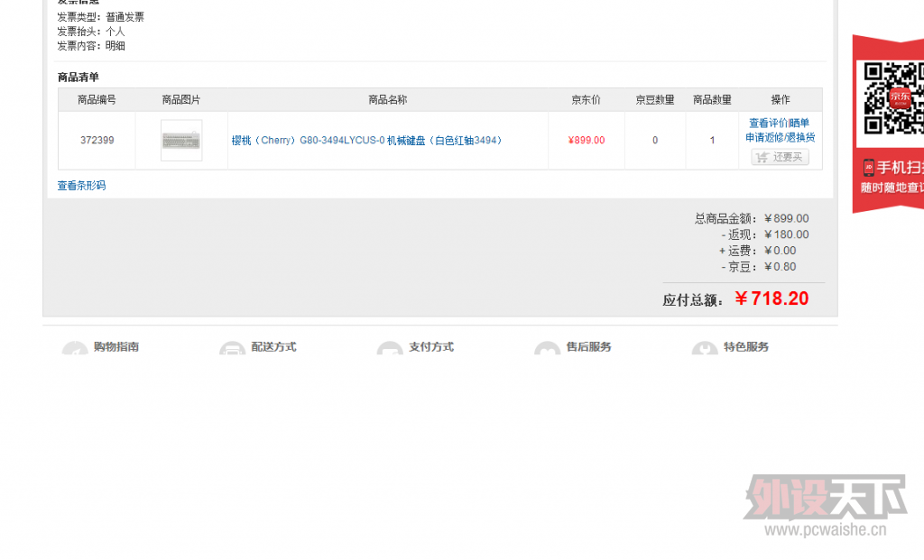The width and height of the screenshot is (924, 560).
Task: Click the 售后服务 footer icon
Action: (547, 348)
